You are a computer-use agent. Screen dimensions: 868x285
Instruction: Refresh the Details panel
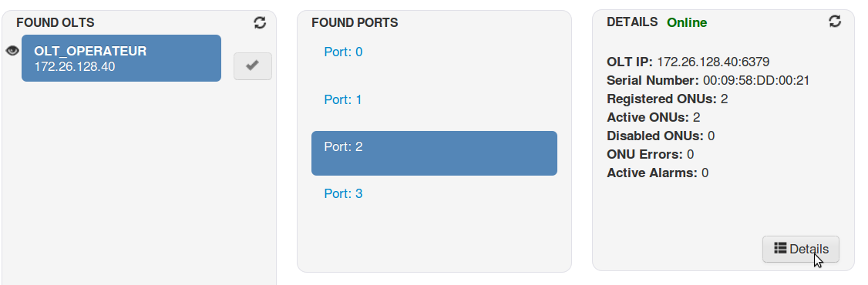pos(835,21)
